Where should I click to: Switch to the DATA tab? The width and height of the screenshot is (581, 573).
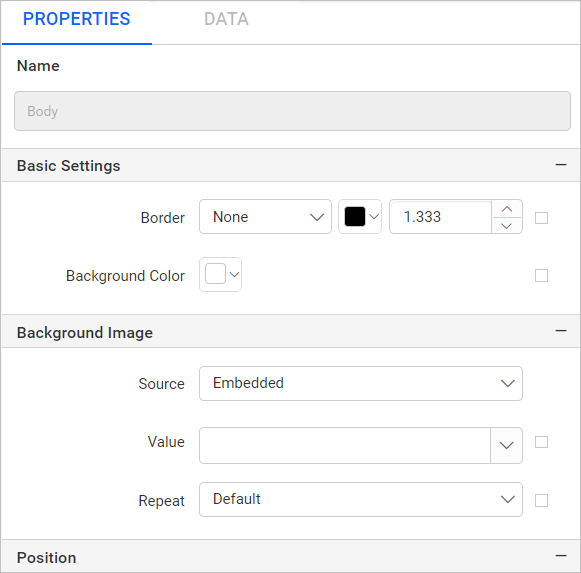click(x=226, y=19)
